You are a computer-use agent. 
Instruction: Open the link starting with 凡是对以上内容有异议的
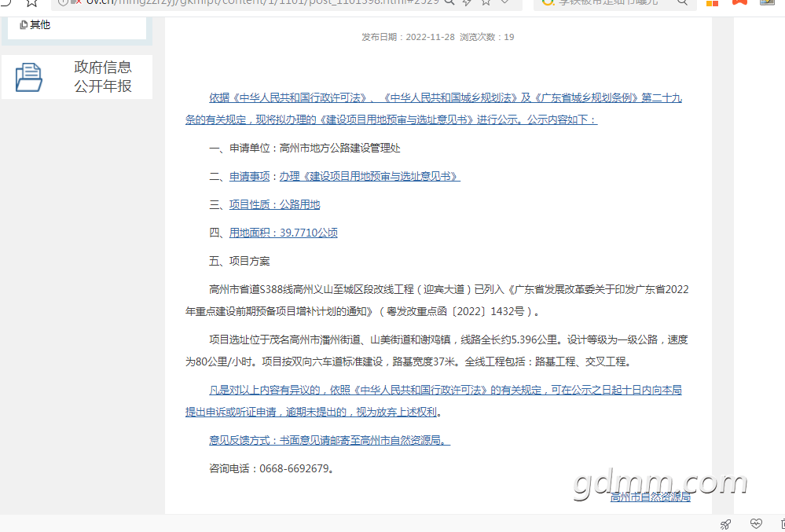[x=434, y=401]
